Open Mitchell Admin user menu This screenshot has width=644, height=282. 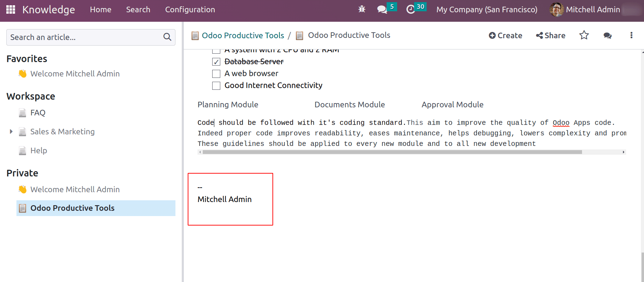pyautogui.click(x=593, y=9)
